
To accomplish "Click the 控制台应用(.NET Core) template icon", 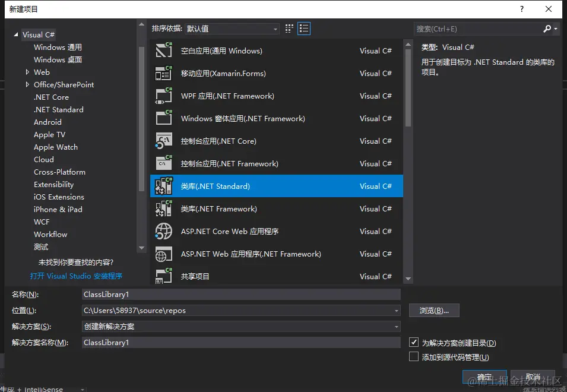I will click(164, 141).
